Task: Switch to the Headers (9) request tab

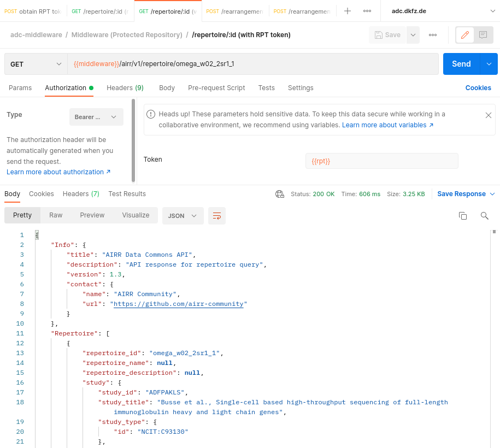Action: click(x=125, y=88)
